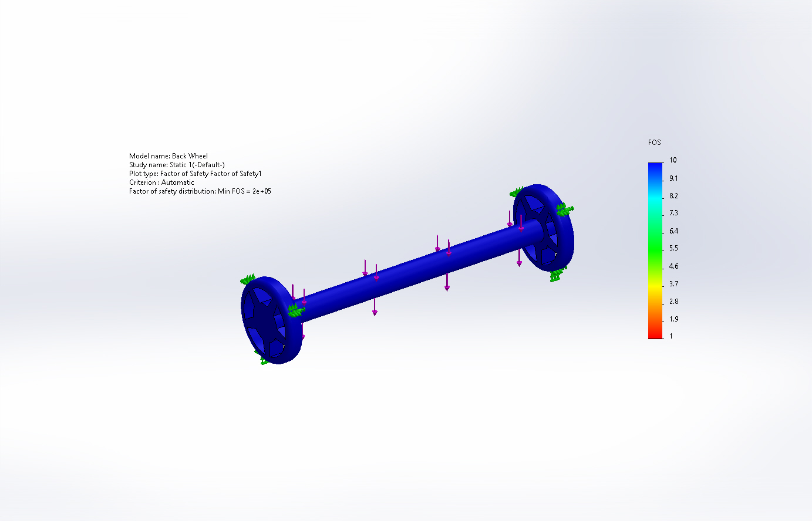Click legend value 5.5

673,249
